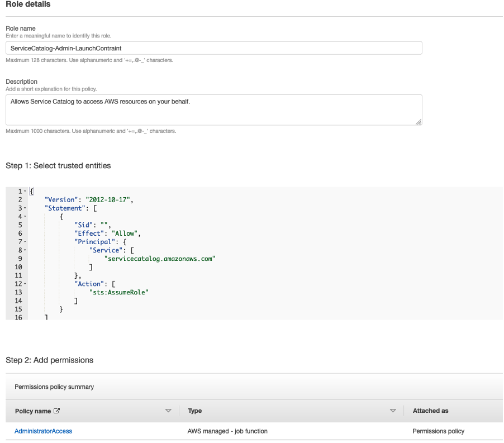Open the Type column dropdown
Image resolution: width=504 pixels, height=443 pixels.
pos(393,411)
